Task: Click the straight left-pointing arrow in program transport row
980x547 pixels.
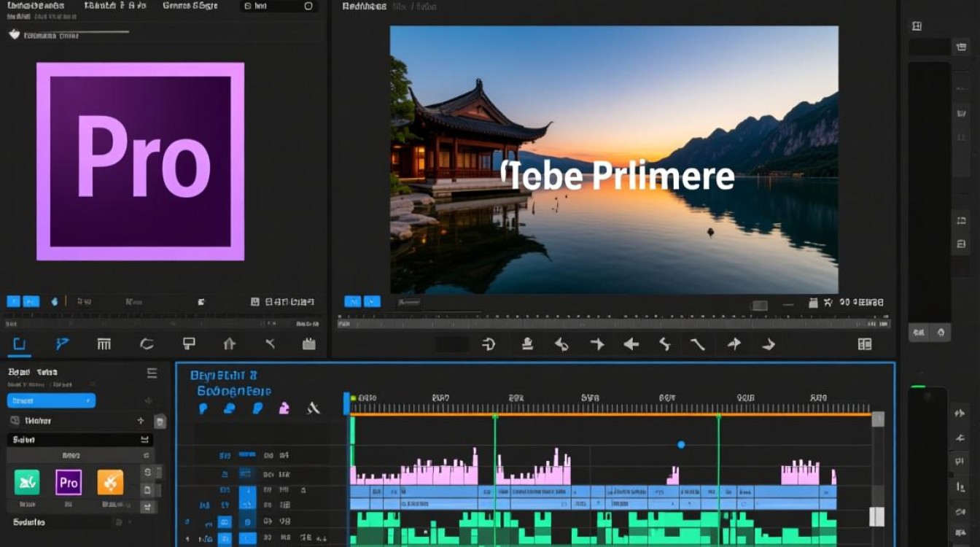Action: pyautogui.click(x=631, y=344)
